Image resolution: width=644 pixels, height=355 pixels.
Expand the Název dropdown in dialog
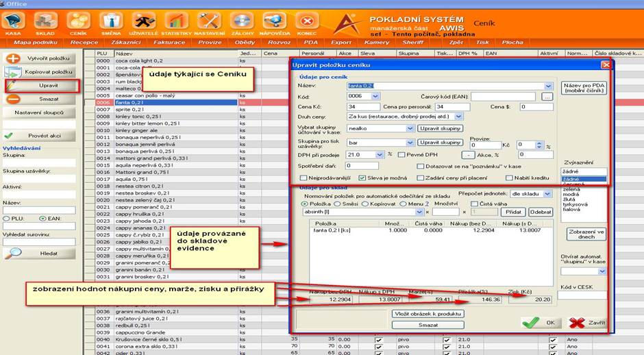click(548, 86)
